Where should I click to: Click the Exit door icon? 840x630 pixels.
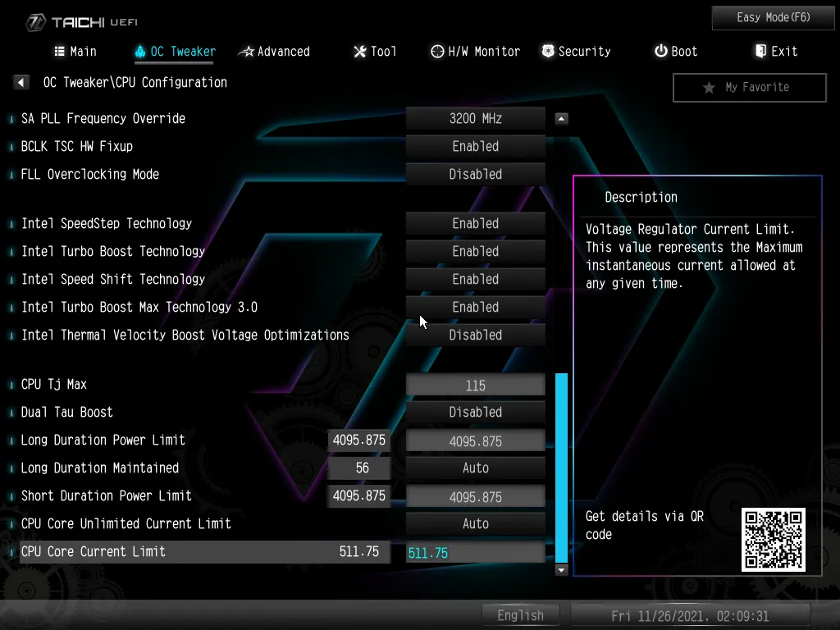point(760,51)
